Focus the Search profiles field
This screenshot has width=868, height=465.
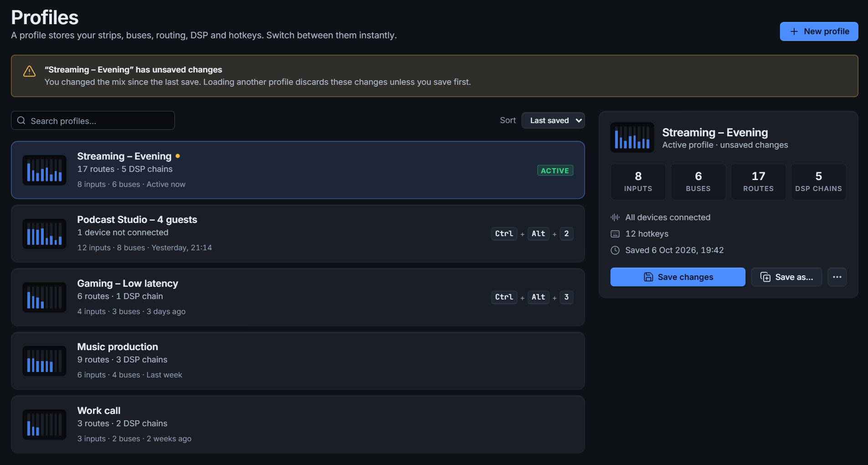coord(93,120)
